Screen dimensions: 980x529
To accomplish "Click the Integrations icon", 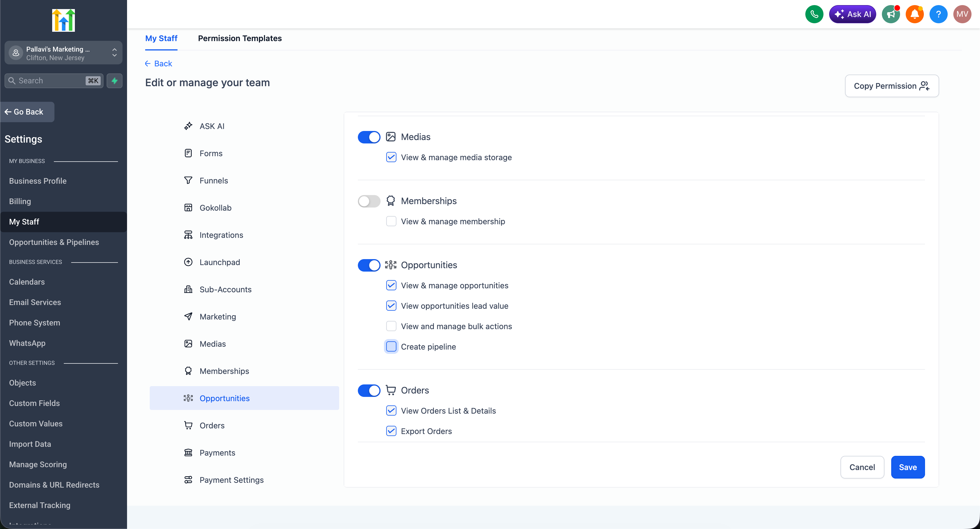I will coord(188,235).
